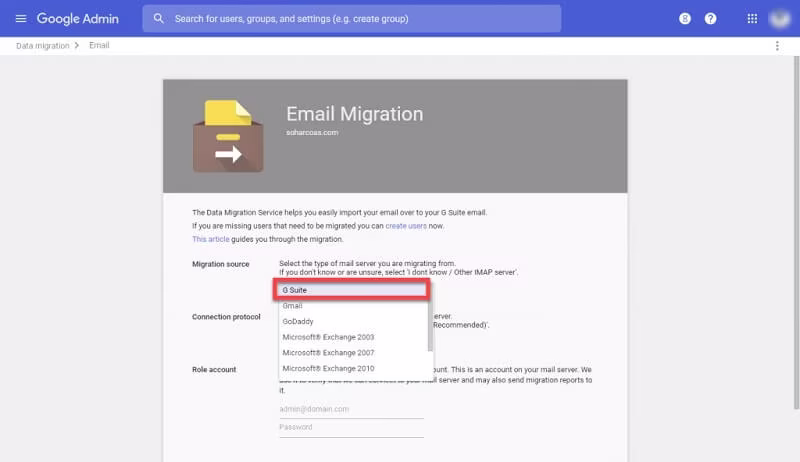800x462 pixels.
Task: Select Gmail in the dropdown list
Action: tap(353, 306)
